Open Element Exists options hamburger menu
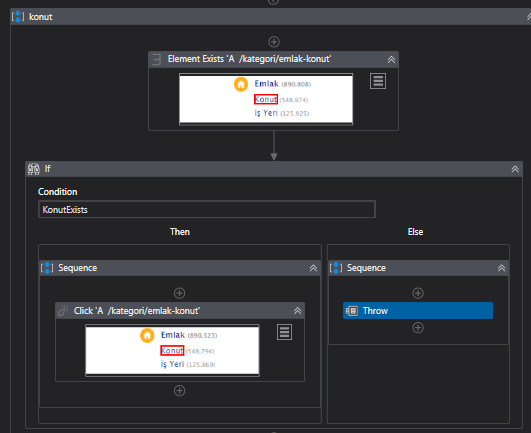The width and height of the screenshot is (531, 433). tap(378, 81)
